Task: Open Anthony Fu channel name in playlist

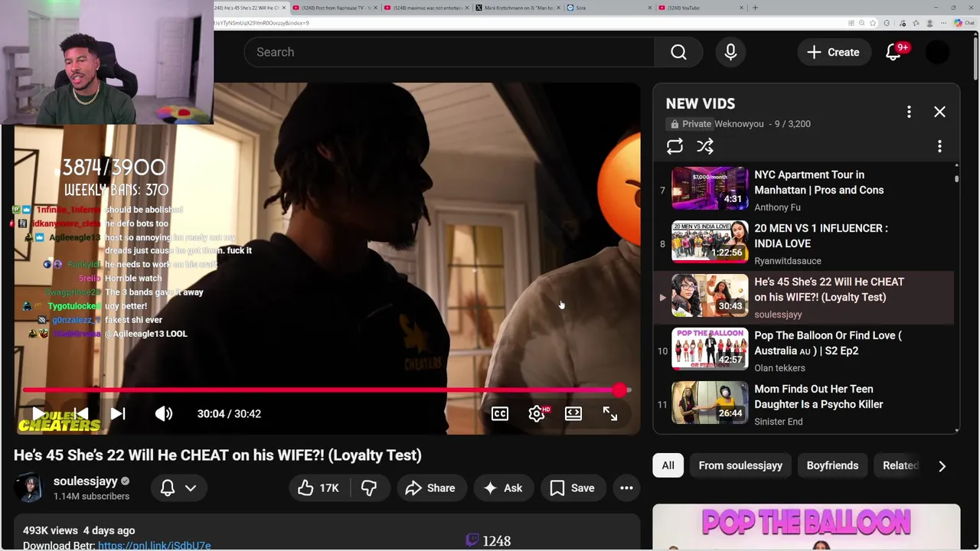Action: point(777,207)
